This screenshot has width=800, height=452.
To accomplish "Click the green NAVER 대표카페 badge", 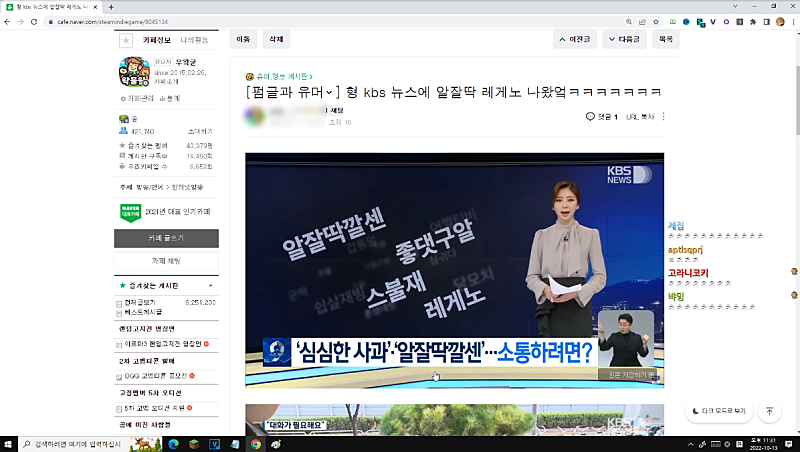I will pos(131,212).
